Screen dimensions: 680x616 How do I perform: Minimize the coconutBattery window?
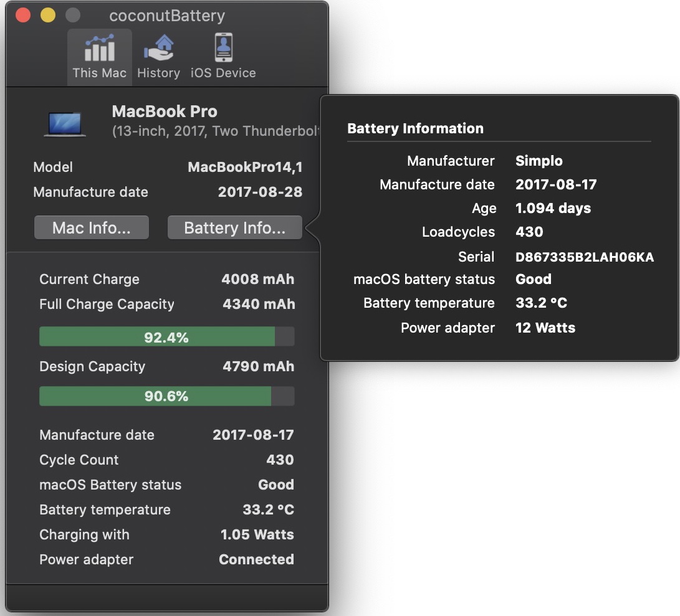(x=48, y=16)
